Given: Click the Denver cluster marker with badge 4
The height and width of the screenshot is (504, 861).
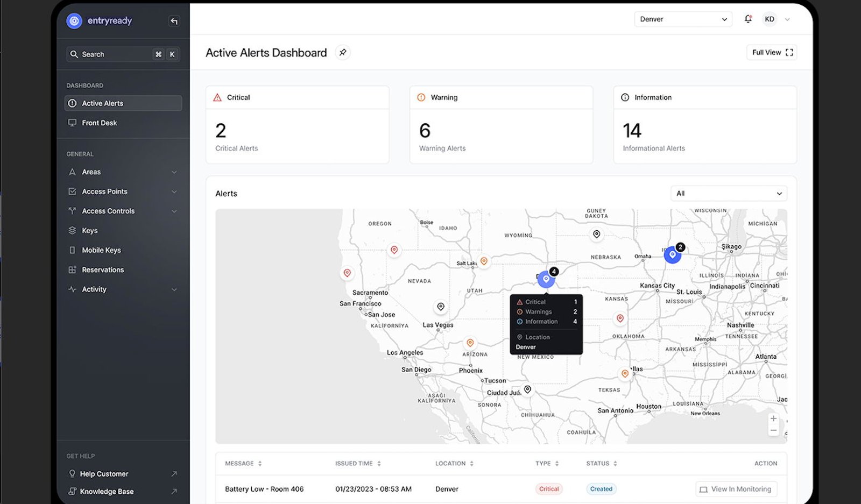Looking at the screenshot, I should click(546, 279).
